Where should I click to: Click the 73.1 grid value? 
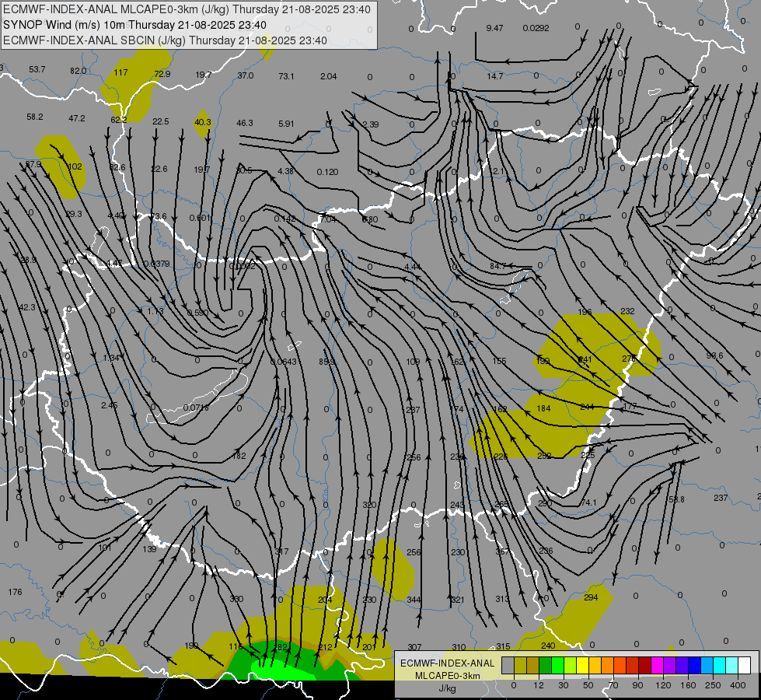[286, 76]
